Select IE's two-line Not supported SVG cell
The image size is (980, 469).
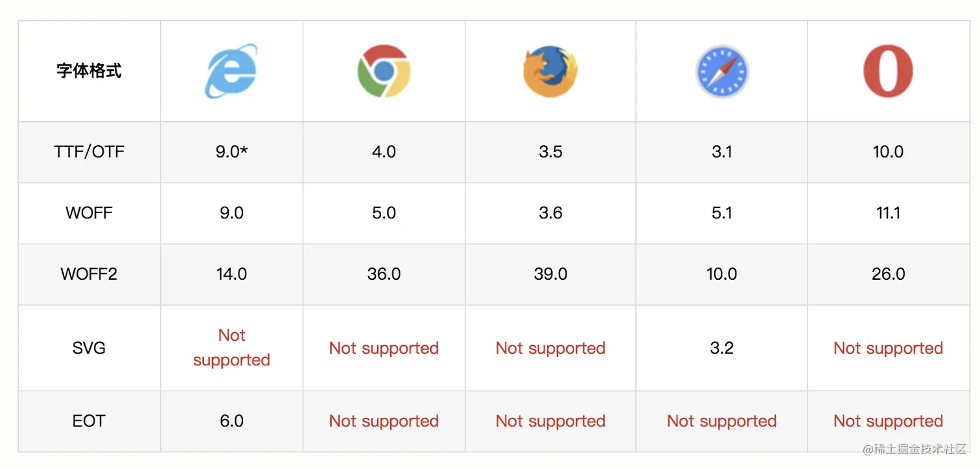[231, 348]
